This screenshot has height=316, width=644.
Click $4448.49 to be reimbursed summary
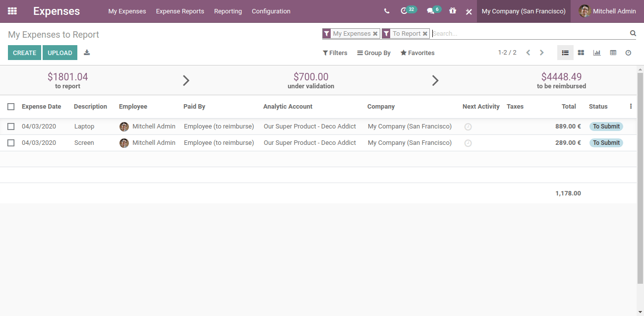pos(561,80)
